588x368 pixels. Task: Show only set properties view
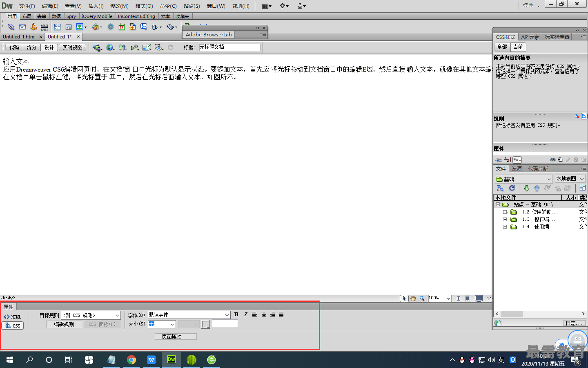tap(517, 159)
